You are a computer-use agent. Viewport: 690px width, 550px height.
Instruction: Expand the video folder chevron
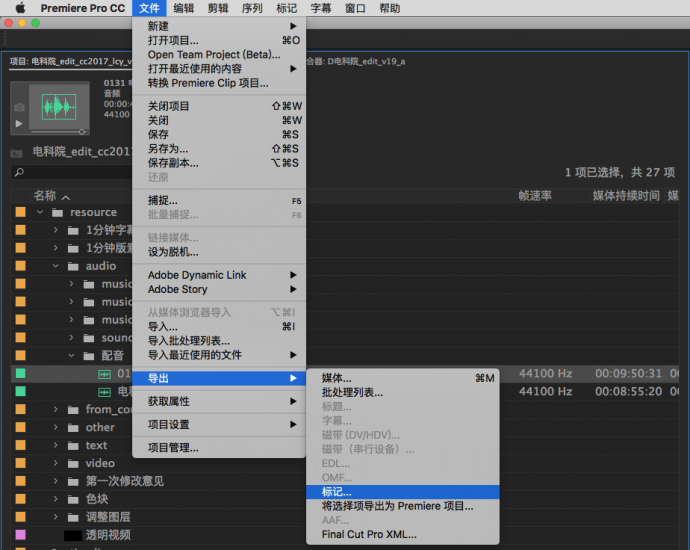point(55,463)
